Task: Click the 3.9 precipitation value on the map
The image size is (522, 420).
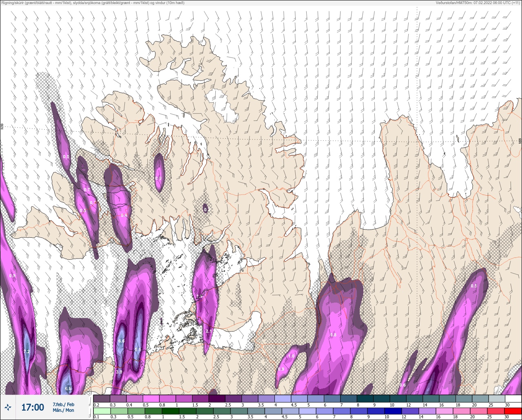Action: click(119, 372)
